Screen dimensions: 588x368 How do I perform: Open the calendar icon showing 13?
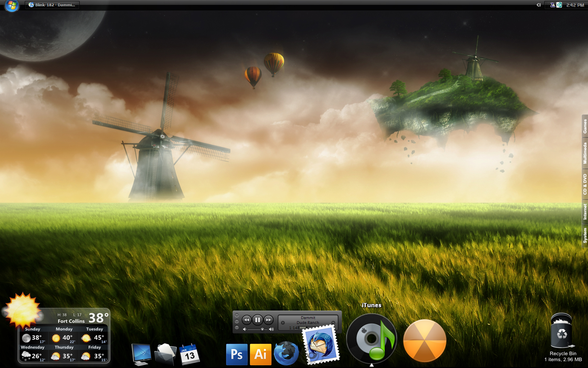(x=189, y=354)
